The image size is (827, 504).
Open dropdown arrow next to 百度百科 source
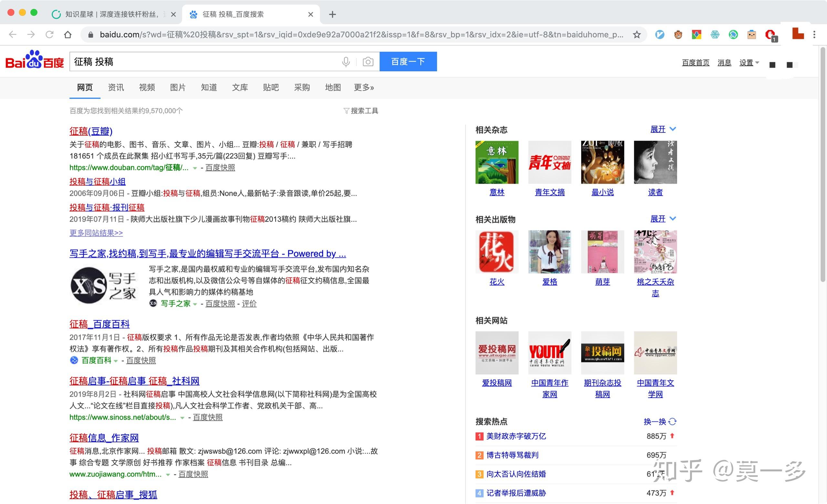click(x=115, y=361)
